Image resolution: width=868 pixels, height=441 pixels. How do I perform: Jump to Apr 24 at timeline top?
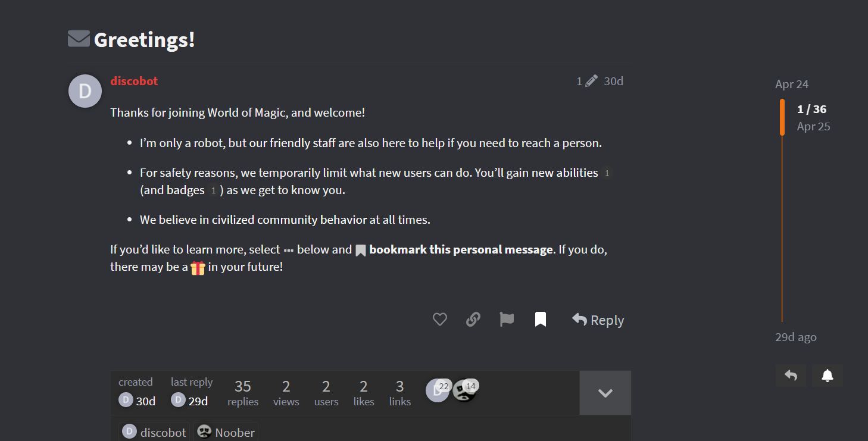792,84
